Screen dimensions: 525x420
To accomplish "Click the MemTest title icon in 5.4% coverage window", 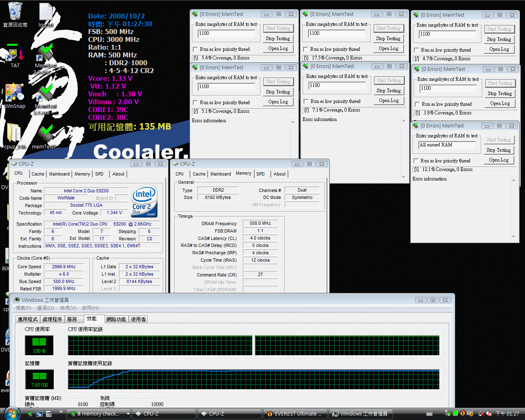I will coord(195,14).
